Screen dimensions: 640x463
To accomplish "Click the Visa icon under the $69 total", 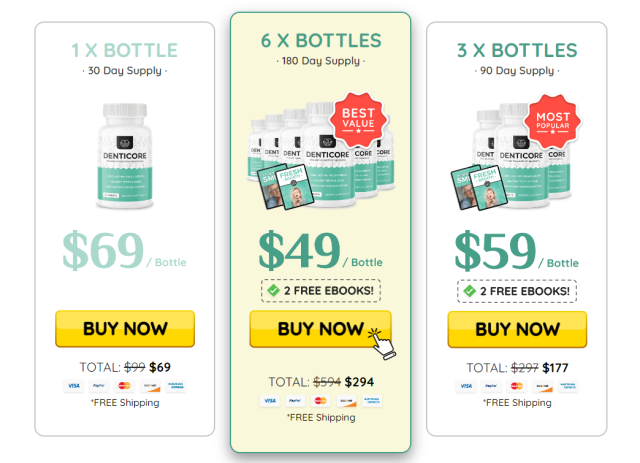I will pyautogui.click(x=74, y=385).
